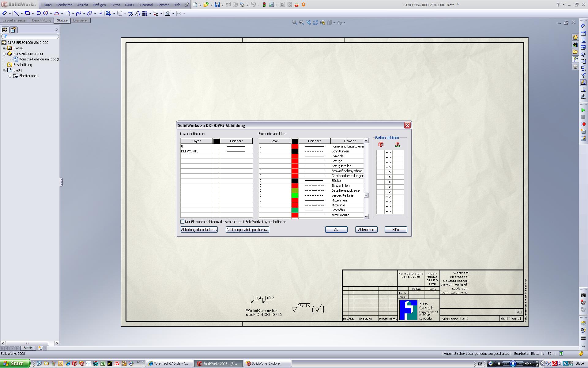Click green color swatch for Verdeckte Linien

[295, 195]
